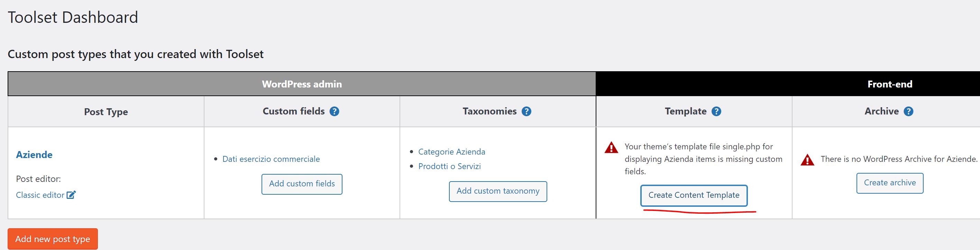980x250 pixels.
Task: Open the Aziende post type link
Action: [34, 155]
